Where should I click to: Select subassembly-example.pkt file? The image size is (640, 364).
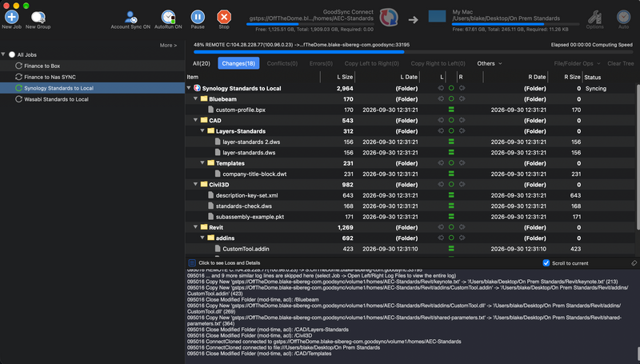point(250,217)
